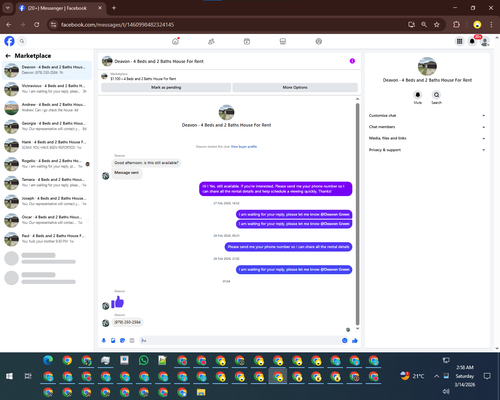The height and width of the screenshot is (400, 500).
Task: Open File Explorer from the taskbar
Action: (x=201, y=392)
